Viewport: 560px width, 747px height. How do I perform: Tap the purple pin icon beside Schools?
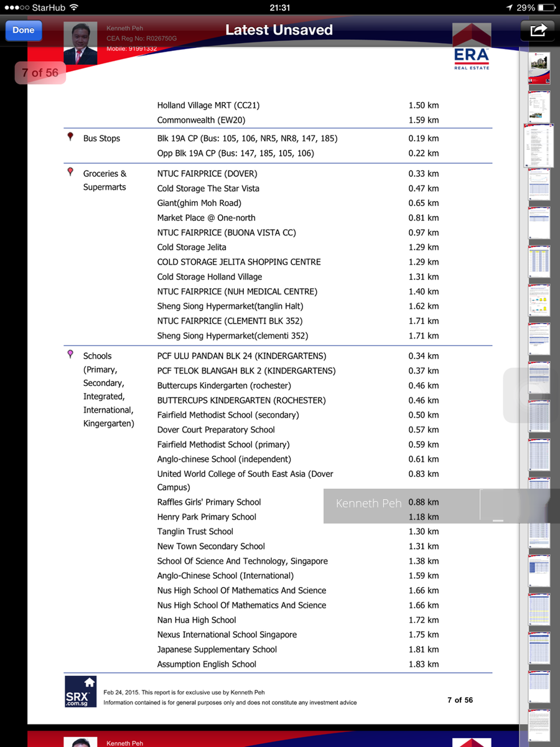pos(70,354)
